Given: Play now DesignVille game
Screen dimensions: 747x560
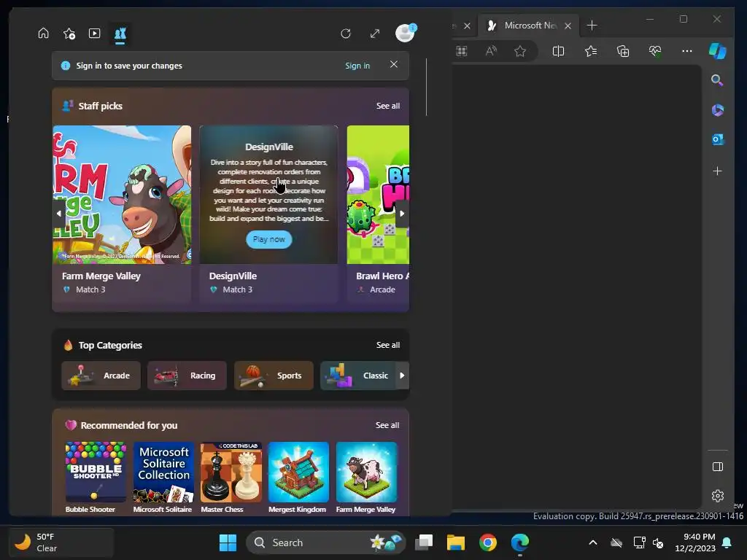Looking at the screenshot, I should click(268, 239).
